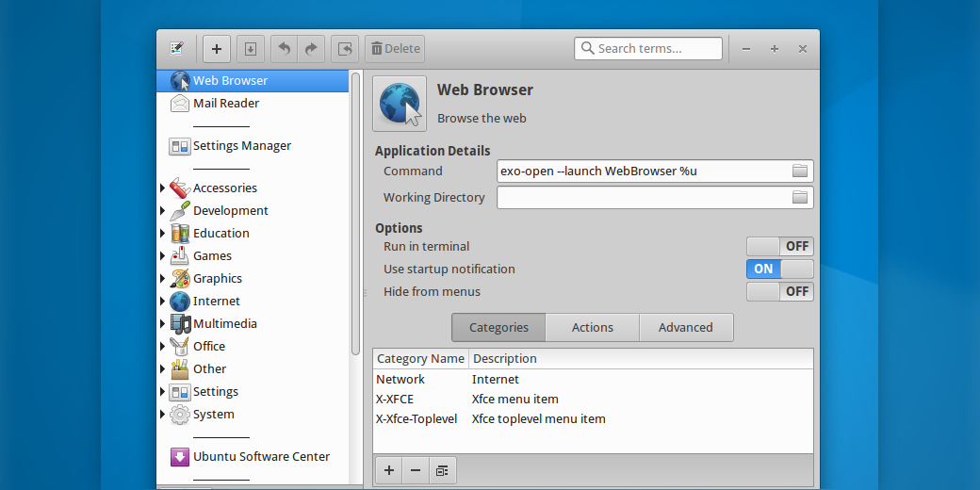Toggle Use startup notification switch
The image size is (980, 490).
(x=780, y=269)
